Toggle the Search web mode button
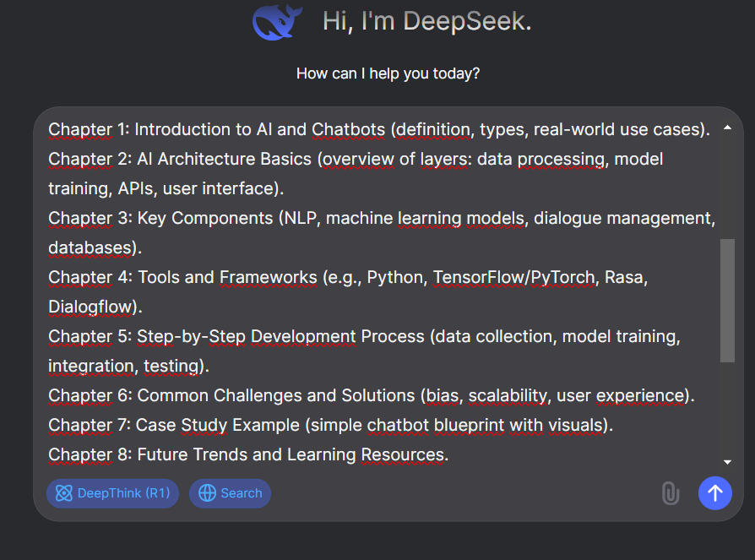The height and width of the screenshot is (560, 755). [231, 493]
